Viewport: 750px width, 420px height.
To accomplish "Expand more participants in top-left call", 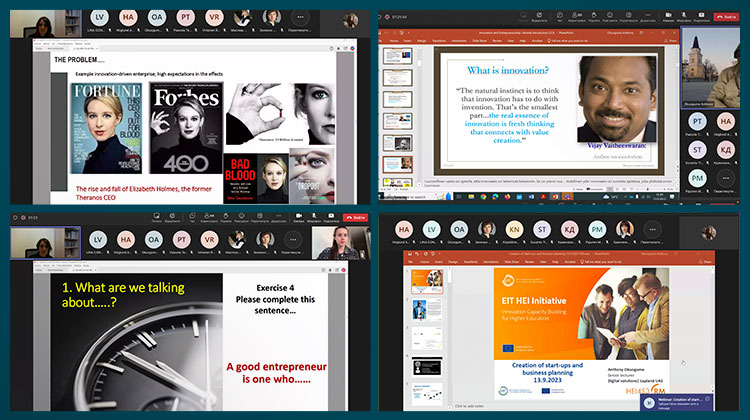I will 300,17.
